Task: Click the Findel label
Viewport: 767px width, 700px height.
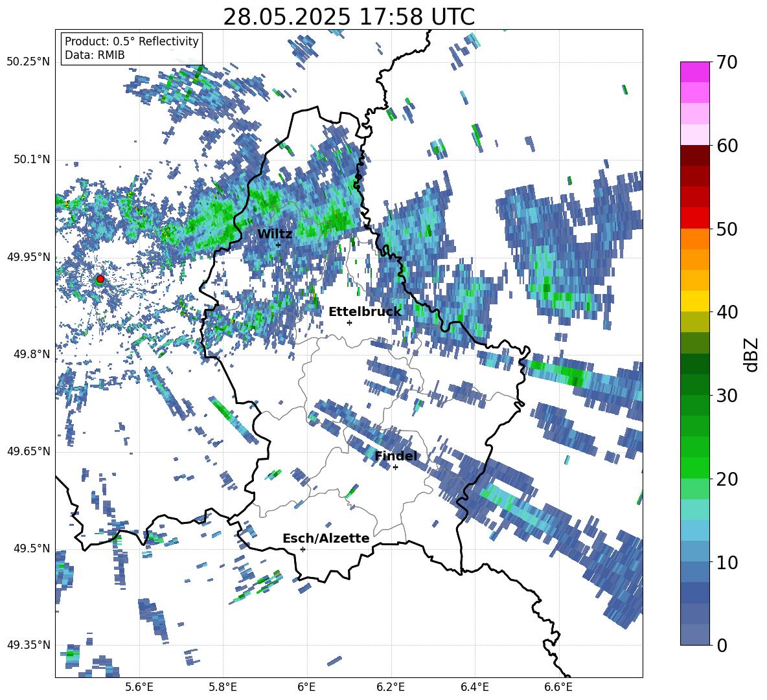Action: [x=396, y=456]
